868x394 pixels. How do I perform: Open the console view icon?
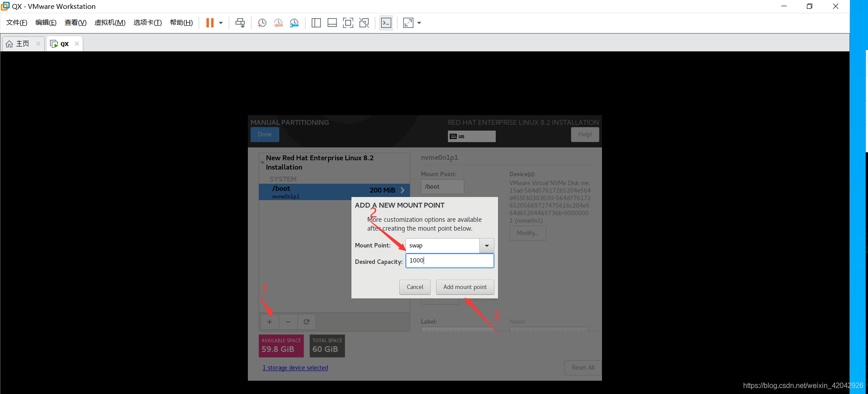click(x=386, y=23)
